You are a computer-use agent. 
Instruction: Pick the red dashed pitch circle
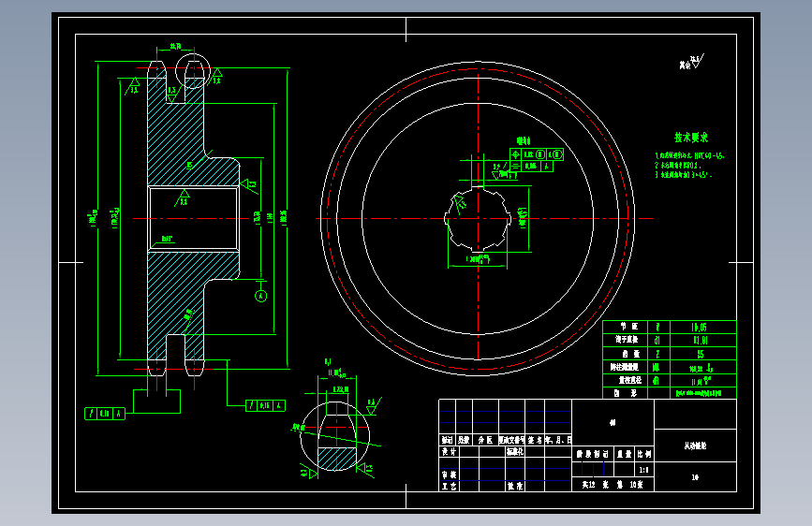pyautogui.click(x=478, y=218)
